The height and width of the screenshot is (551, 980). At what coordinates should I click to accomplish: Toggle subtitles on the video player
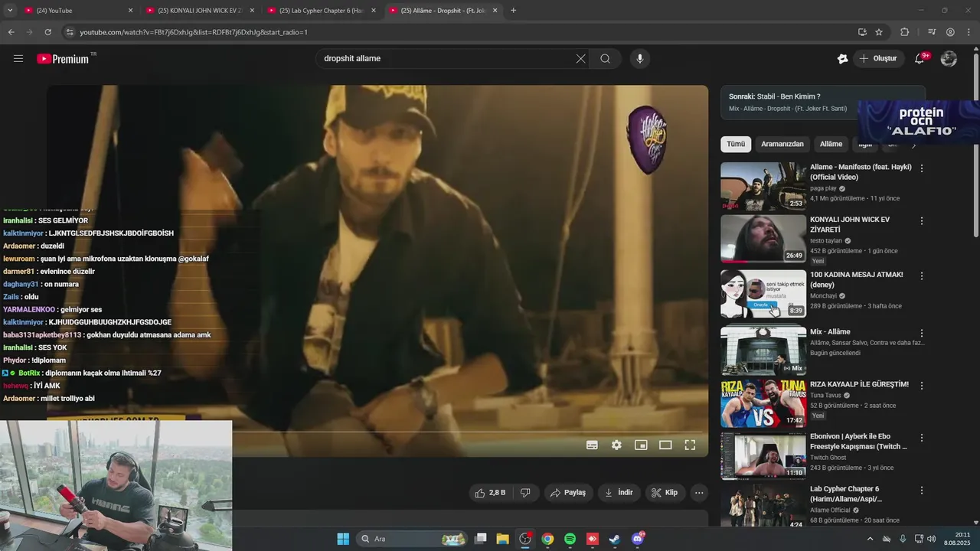pyautogui.click(x=592, y=445)
